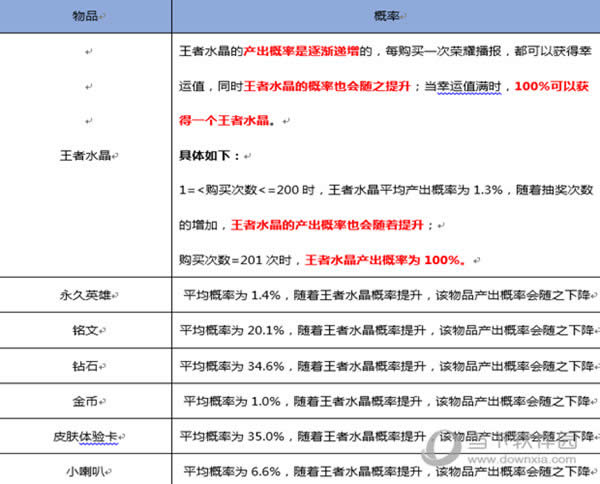Screen dimensions: 600x484
Task: Click the 平均概率为1.4% probability cell
Action: [386, 296]
